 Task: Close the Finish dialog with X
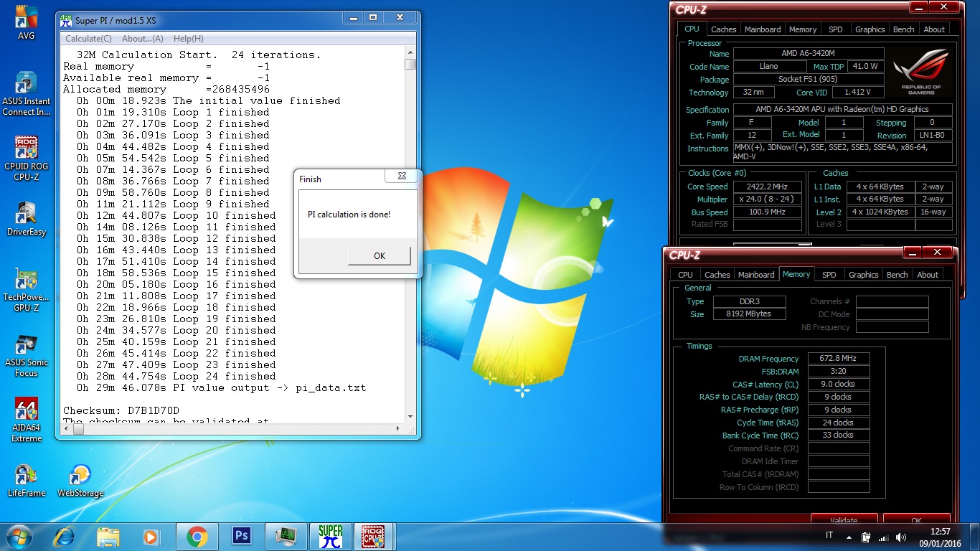pyautogui.click(x=402, y=176)
